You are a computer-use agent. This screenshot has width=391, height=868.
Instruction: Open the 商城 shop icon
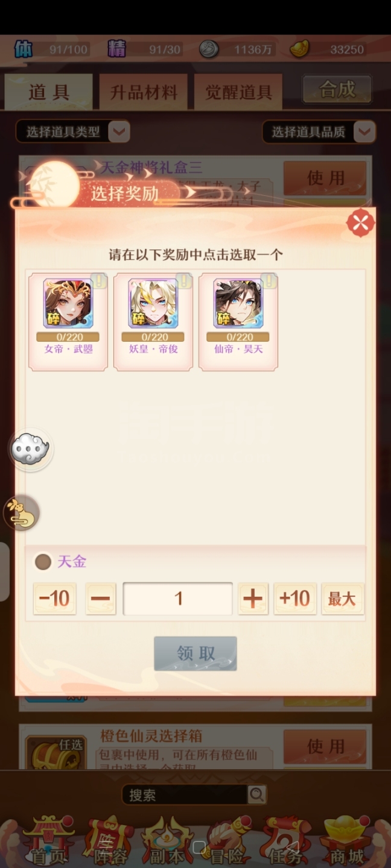point(346,840)
